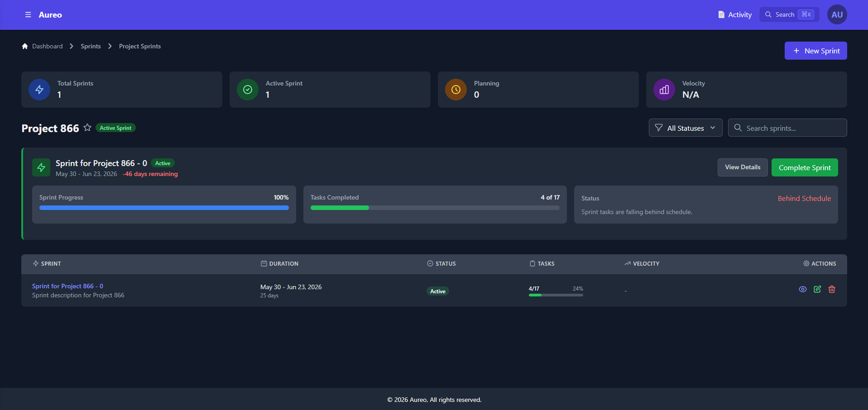Screen dimensions: 868x410
Task: Click the Active status badge in table row
Action: [x=438, y=291]
